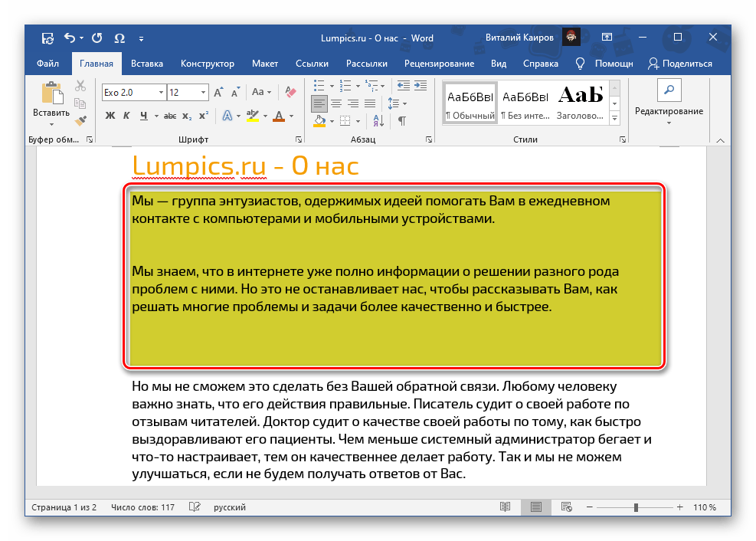Apply the Обычный style

pos(470,103)
